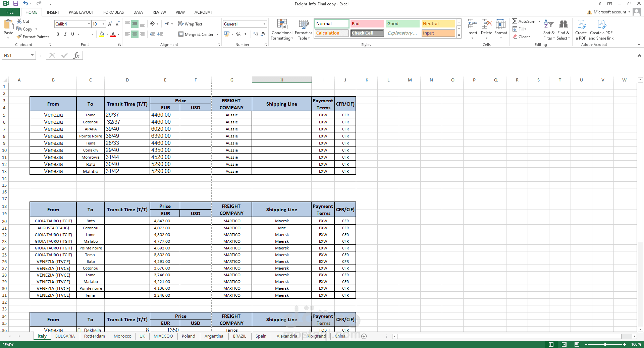Viewport: 644px width, 348px height.
Task: Click the Increase Decimal icon
Action: coord(256,34)
